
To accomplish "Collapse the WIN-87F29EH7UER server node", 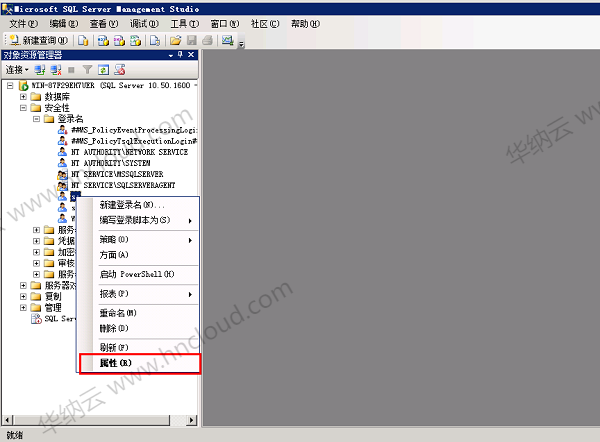I will pos(10,85).
